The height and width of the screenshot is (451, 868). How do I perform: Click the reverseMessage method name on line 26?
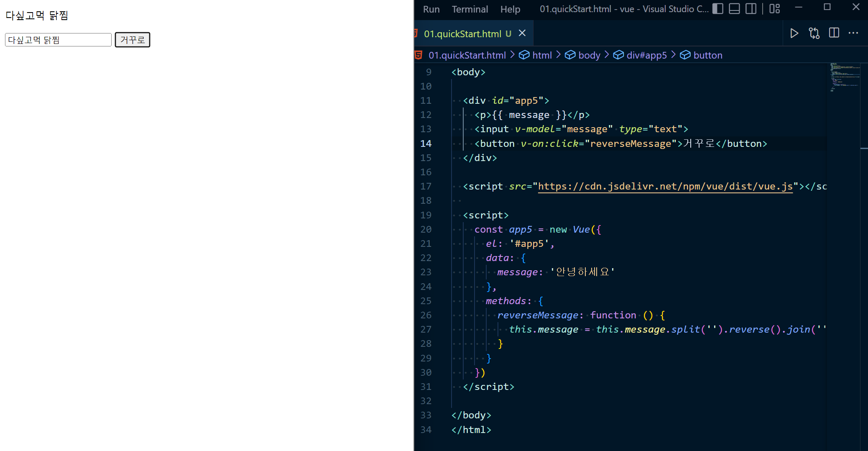tap(538, 315)
